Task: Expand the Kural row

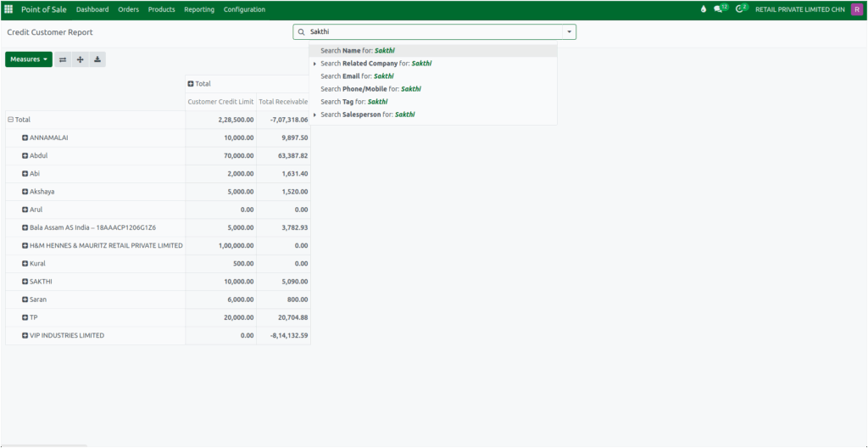Action: (x=25, y=264)
